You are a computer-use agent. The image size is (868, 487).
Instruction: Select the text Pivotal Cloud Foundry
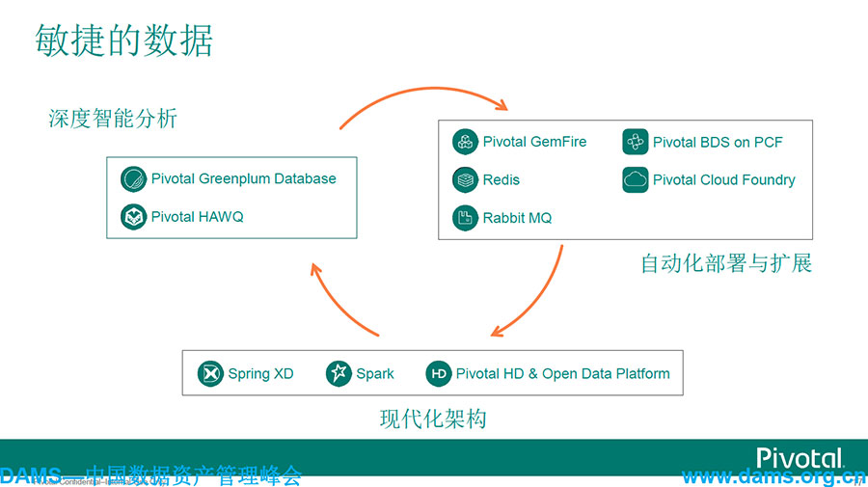pos(724,180)
